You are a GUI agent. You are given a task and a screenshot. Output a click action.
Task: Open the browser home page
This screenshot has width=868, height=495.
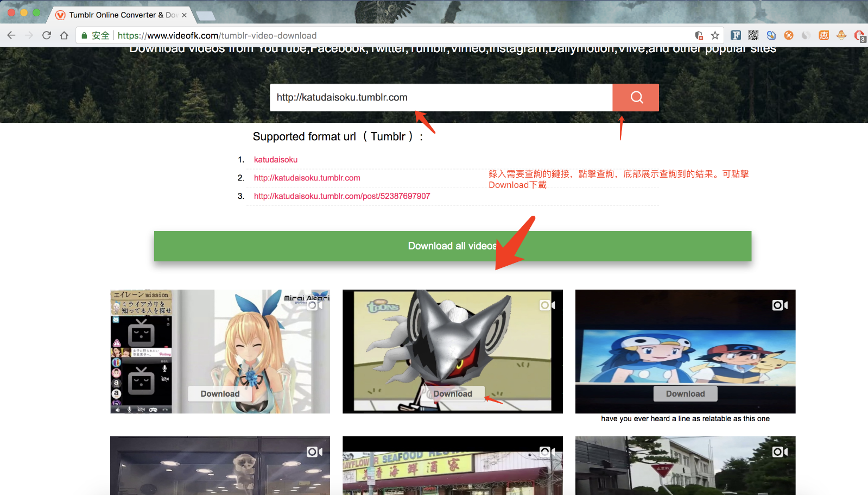(64, 35)
